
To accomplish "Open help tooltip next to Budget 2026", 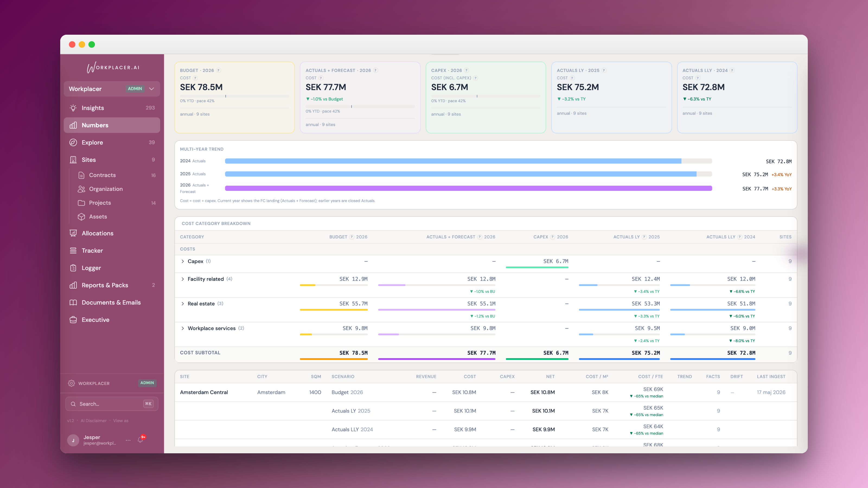I will pos(218,70).
